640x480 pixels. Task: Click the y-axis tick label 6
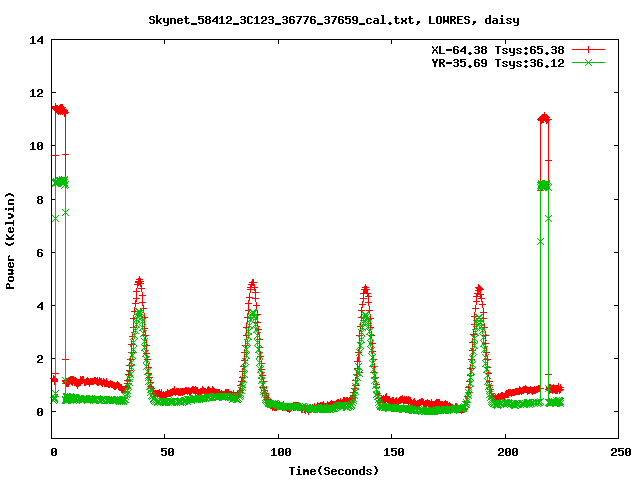pyautogui.click(x=40, y=253)
